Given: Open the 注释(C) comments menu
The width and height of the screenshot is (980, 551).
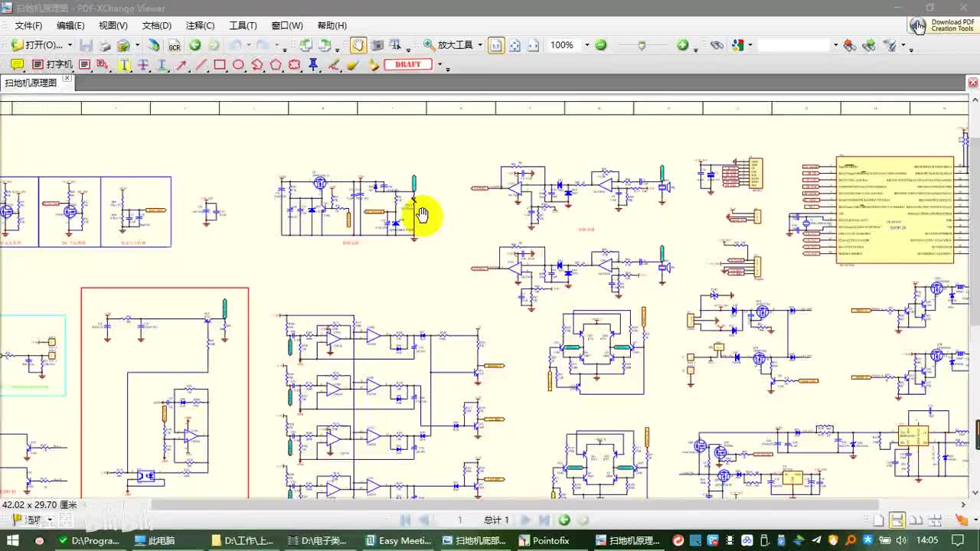Looking at the screenshot, I should pos(200,25).
